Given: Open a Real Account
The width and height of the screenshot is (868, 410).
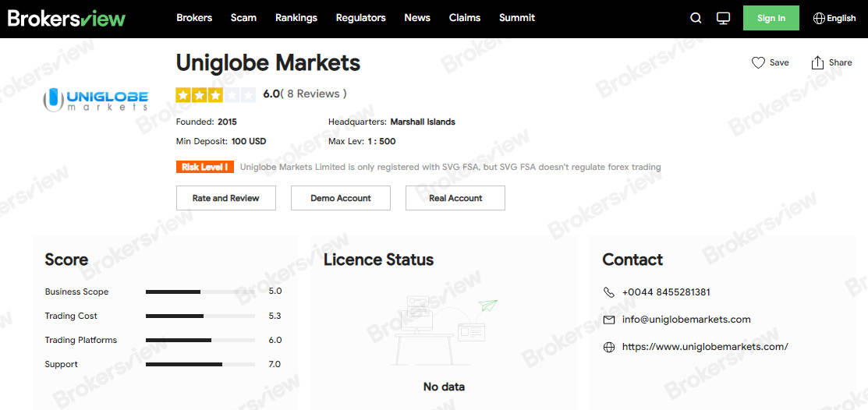Looking at the screenshot, I should (455, 198).
